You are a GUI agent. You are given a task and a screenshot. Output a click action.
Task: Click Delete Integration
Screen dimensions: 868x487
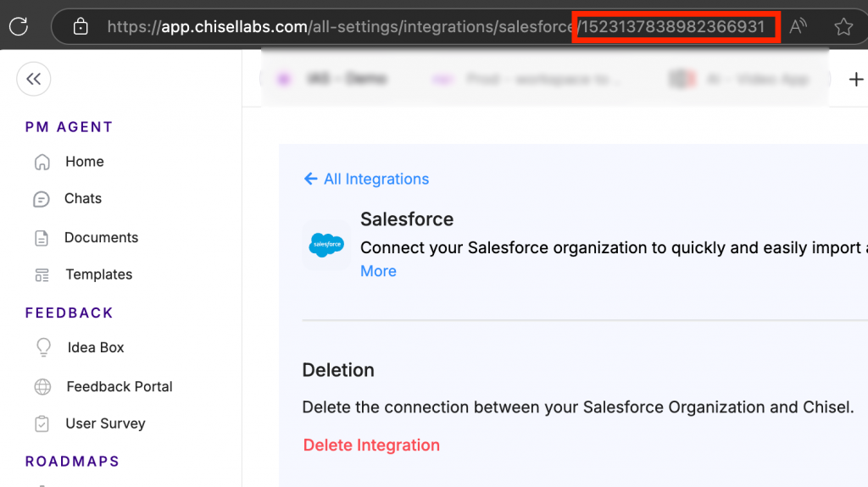[371, 445]
